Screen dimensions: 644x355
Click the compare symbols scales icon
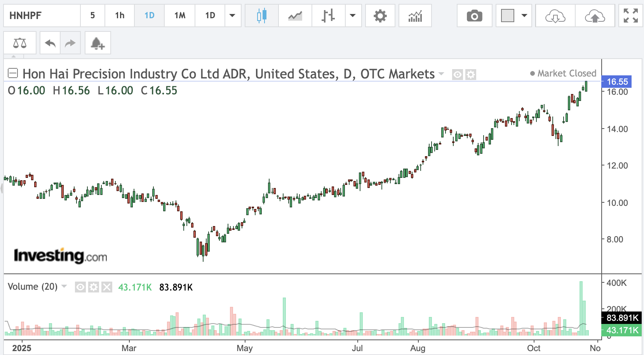coord(20,43)
